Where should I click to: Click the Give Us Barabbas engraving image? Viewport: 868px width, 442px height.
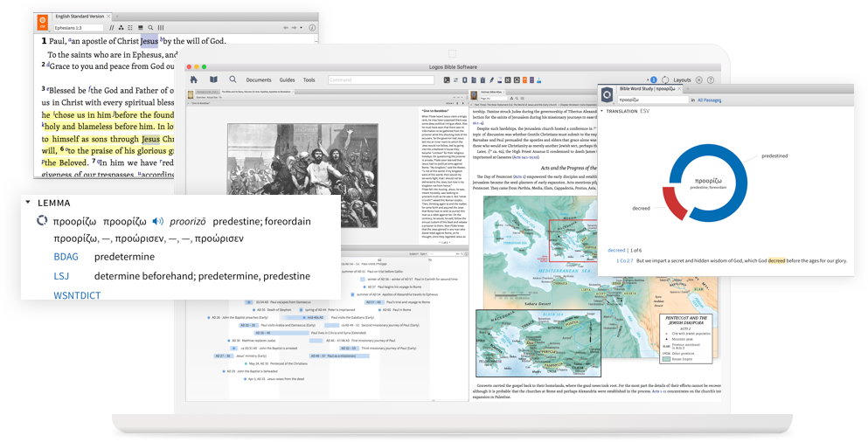point(302,176)
